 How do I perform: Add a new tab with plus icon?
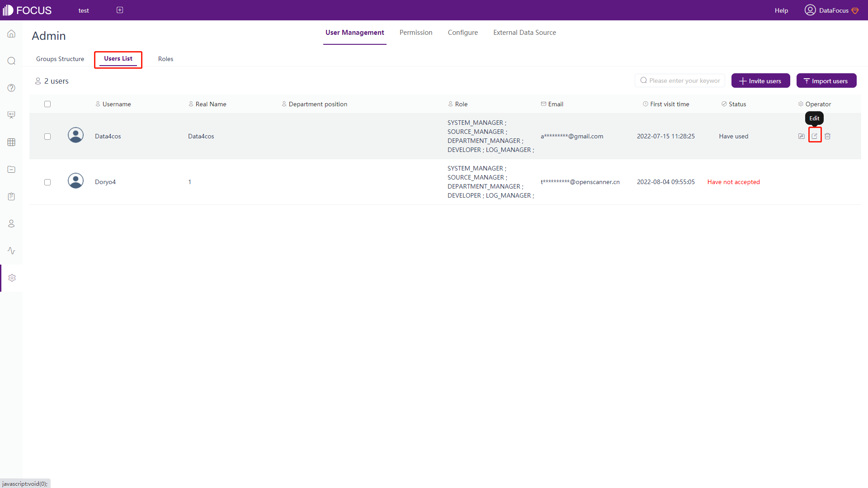[x=120, y=10]
